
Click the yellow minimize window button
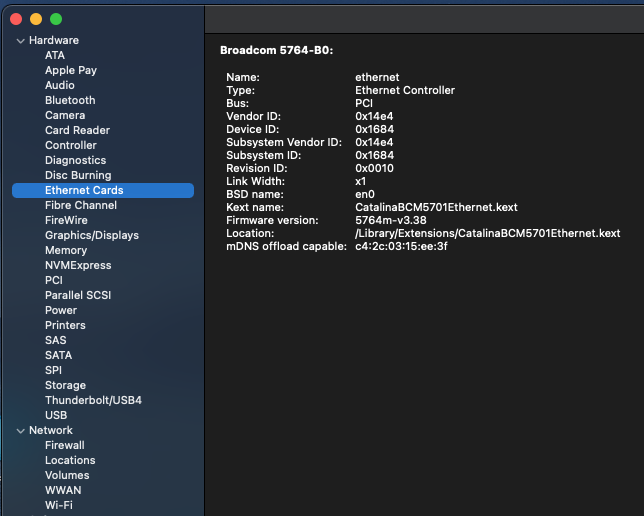coord(36,19)
